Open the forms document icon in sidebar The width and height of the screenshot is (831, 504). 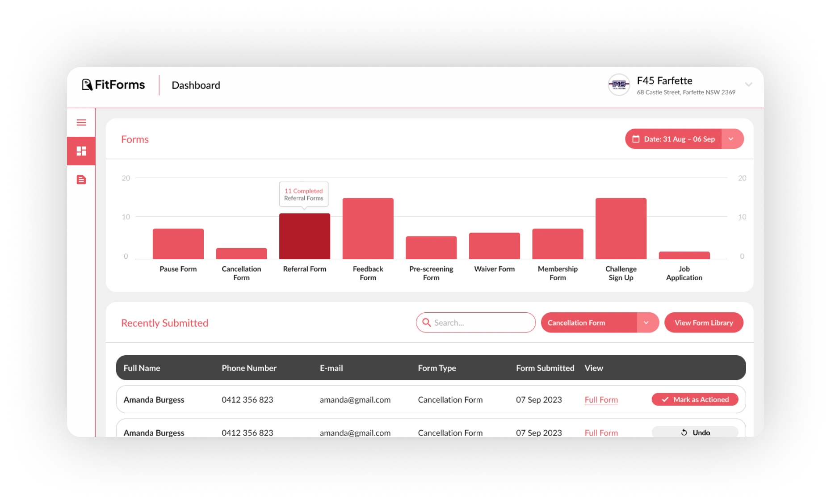[81, 180]
